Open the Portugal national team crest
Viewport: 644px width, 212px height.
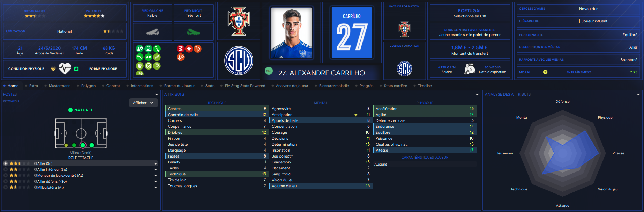[239, 21]
